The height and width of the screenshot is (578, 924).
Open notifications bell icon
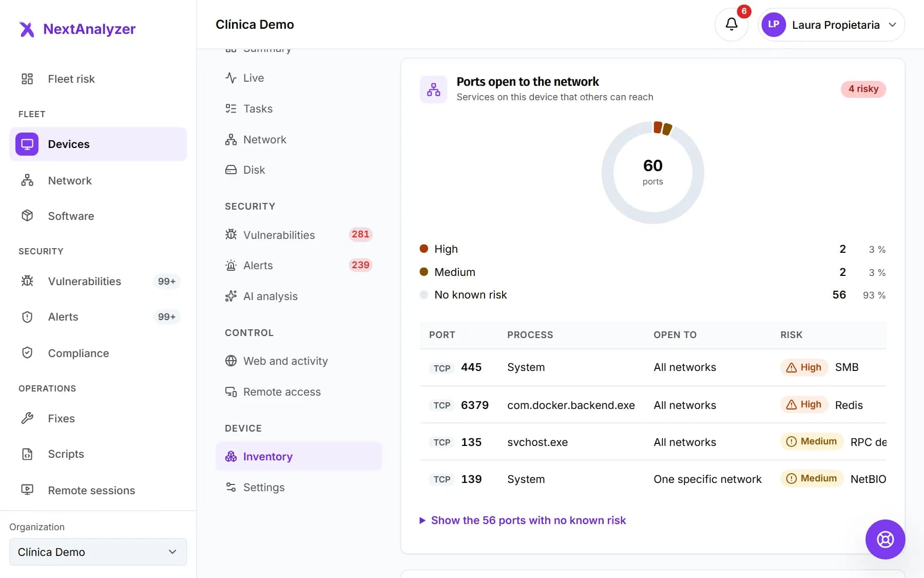(x=731, y=24)
